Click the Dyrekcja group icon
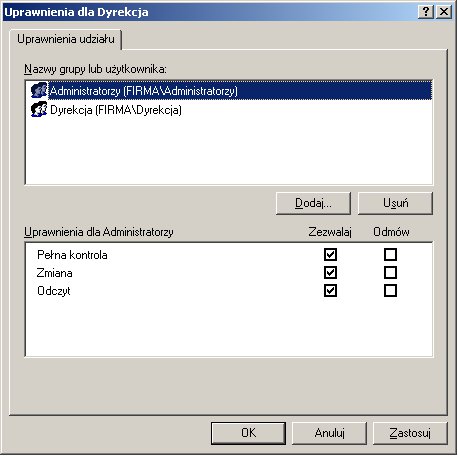458x456 pixels. (x=39, y=109)
